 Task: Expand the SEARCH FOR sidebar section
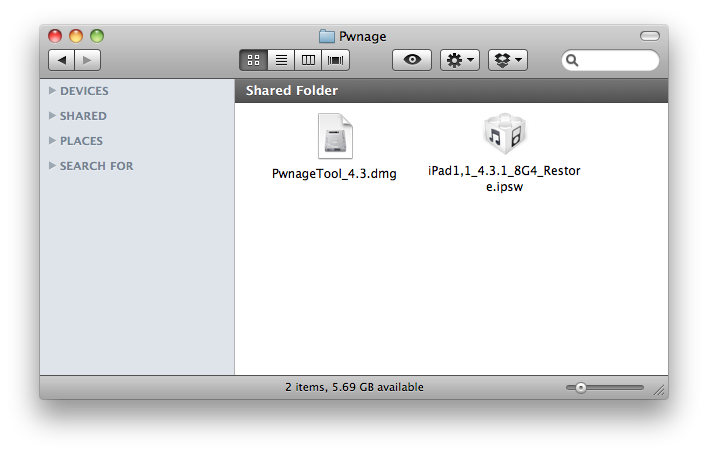click(53, 166)
